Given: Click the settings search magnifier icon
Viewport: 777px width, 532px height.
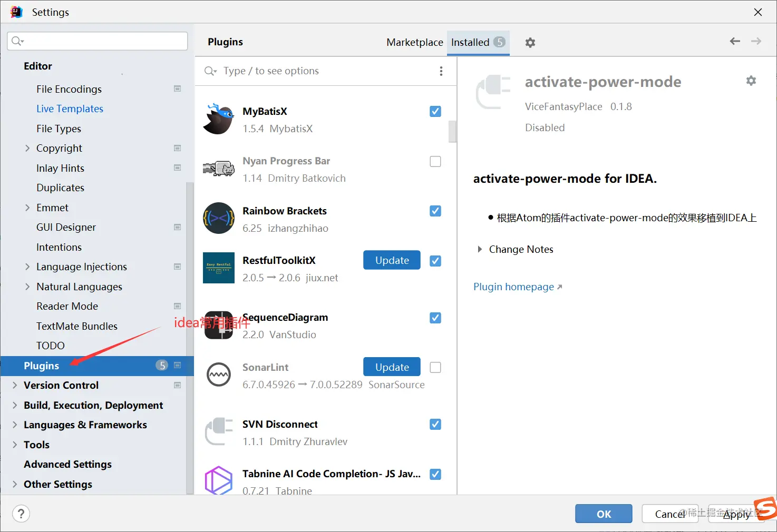Looking at the screenshot, I should pos(18,41).
